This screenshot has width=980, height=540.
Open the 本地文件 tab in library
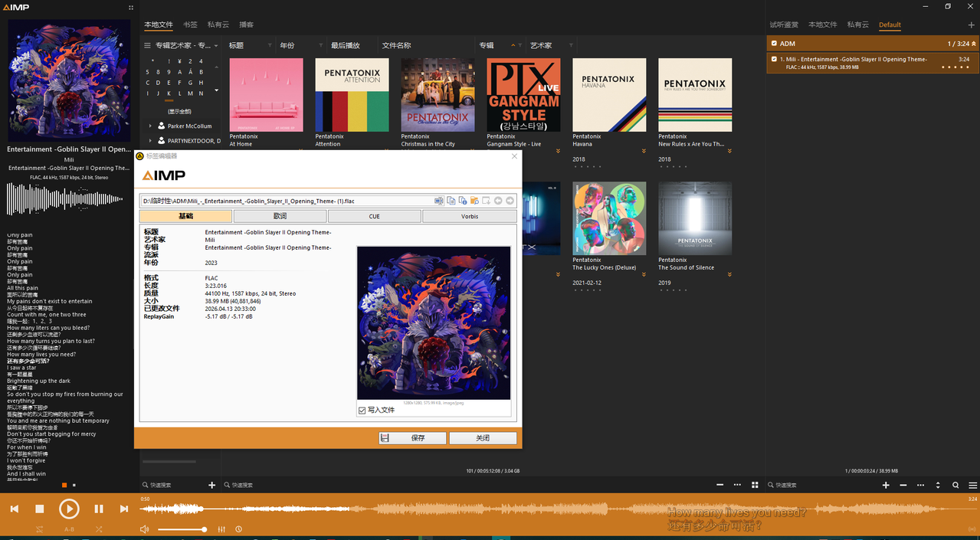pyautogui.click(x=159, y=25)
